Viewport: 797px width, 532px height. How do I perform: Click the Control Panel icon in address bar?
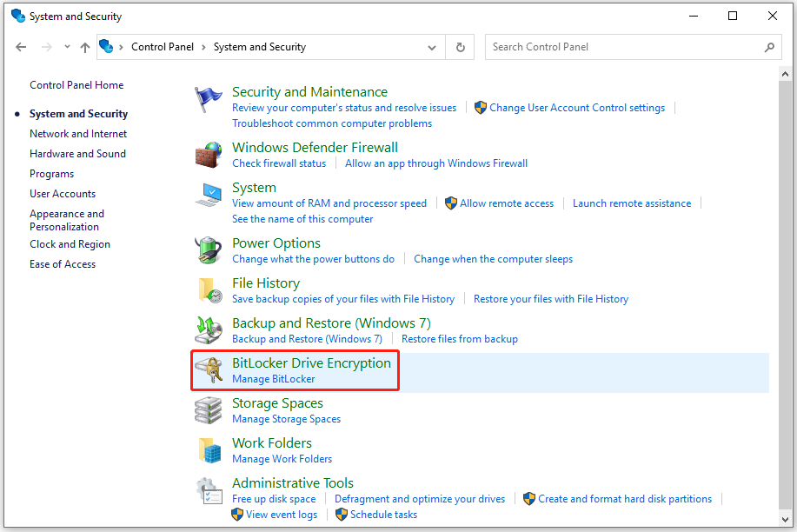point(106,46)
